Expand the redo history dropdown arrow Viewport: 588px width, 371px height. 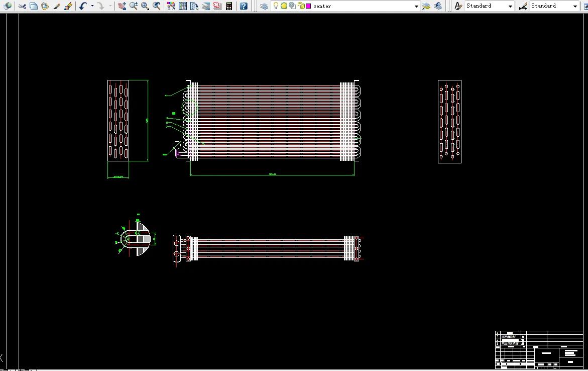110,6
